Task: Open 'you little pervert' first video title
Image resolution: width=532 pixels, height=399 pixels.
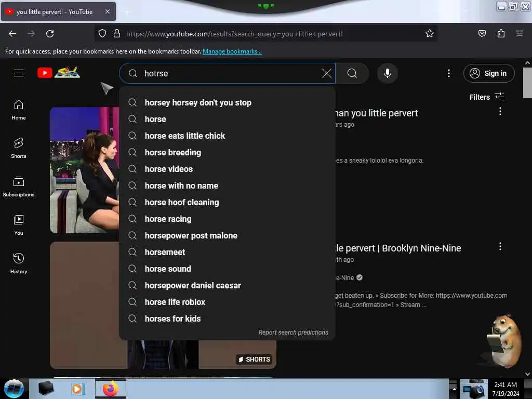Action: [377, 113]
